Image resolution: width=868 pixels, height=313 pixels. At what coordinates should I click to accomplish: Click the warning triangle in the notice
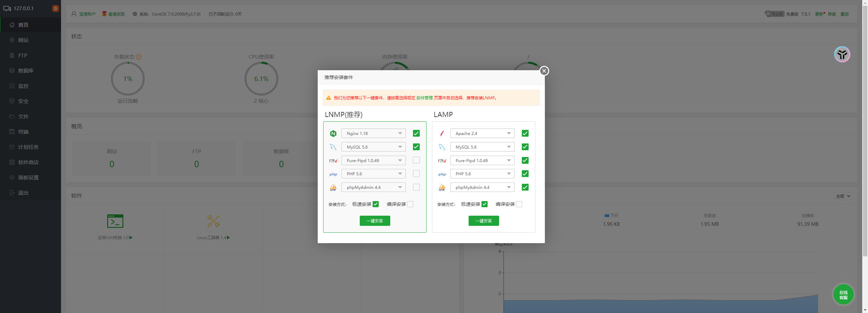[328, 98]
